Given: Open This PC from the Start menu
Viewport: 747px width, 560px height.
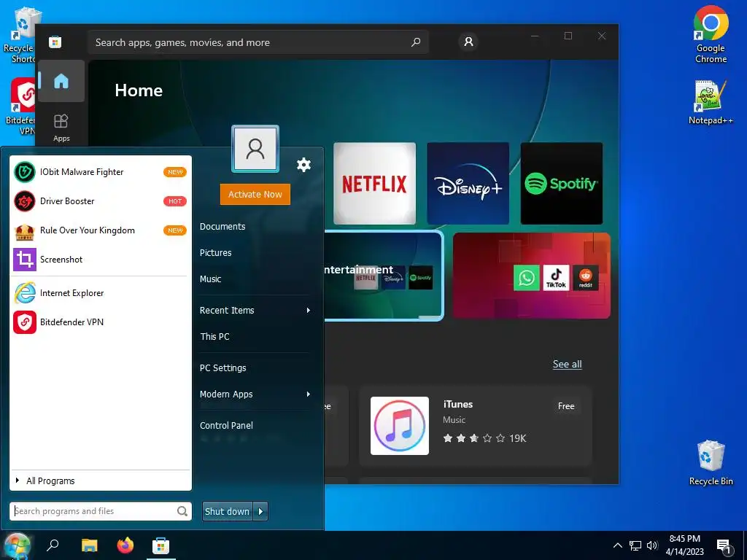Looking at the screenshot, I should point(215,336).
